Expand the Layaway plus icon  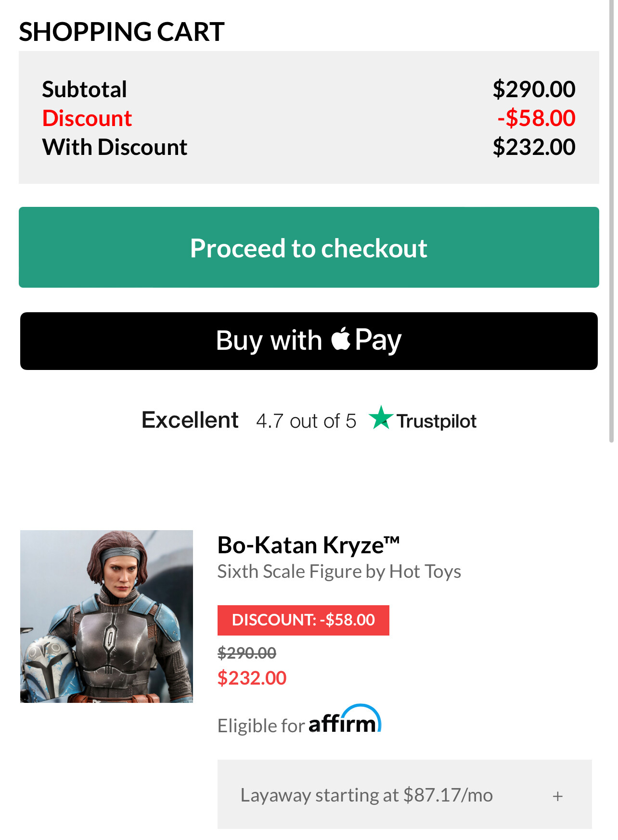(x=557, y=796)
